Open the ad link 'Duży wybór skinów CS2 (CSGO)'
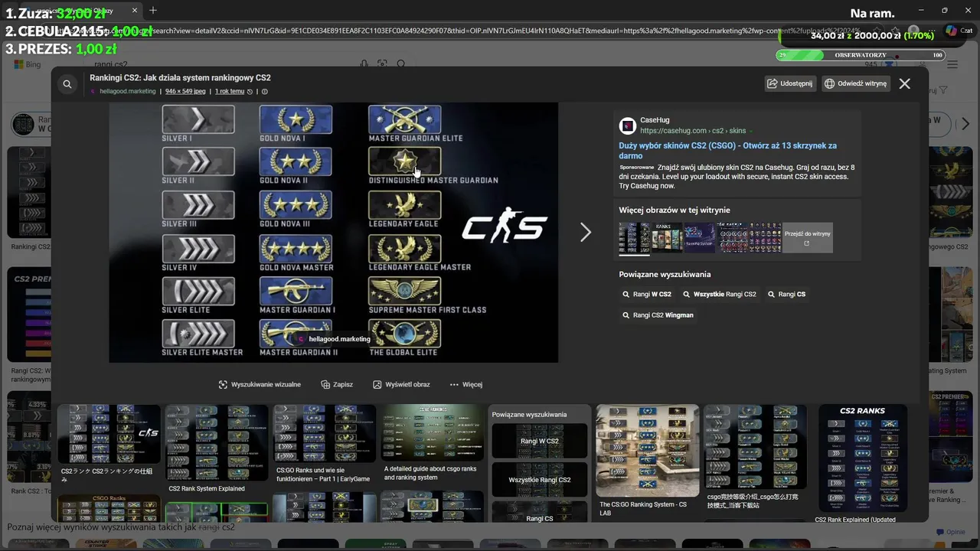The image size is (980, 551). tap(727, 150)
